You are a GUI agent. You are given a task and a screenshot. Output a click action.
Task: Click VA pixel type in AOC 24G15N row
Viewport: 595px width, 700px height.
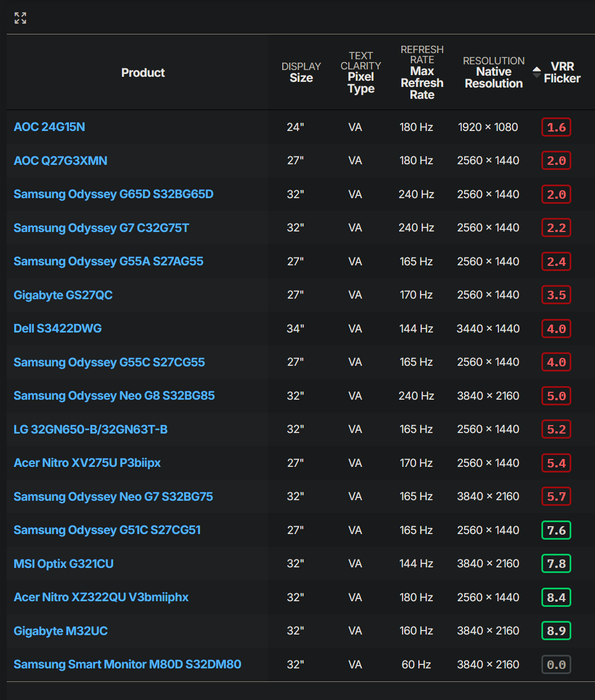[x=355, y=127]
